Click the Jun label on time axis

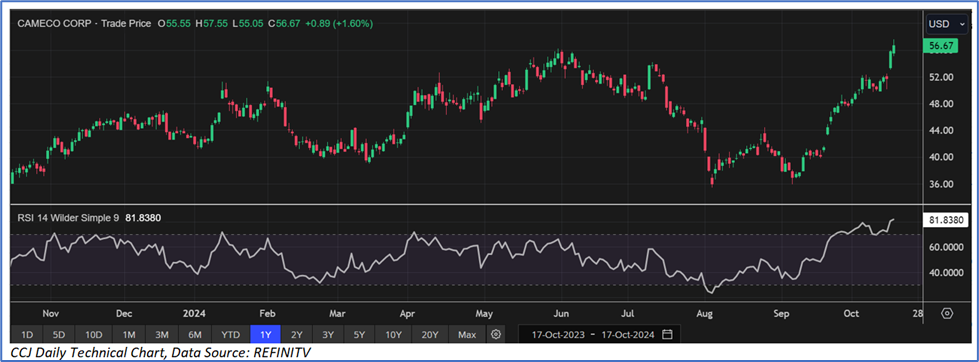click(561, 313)
